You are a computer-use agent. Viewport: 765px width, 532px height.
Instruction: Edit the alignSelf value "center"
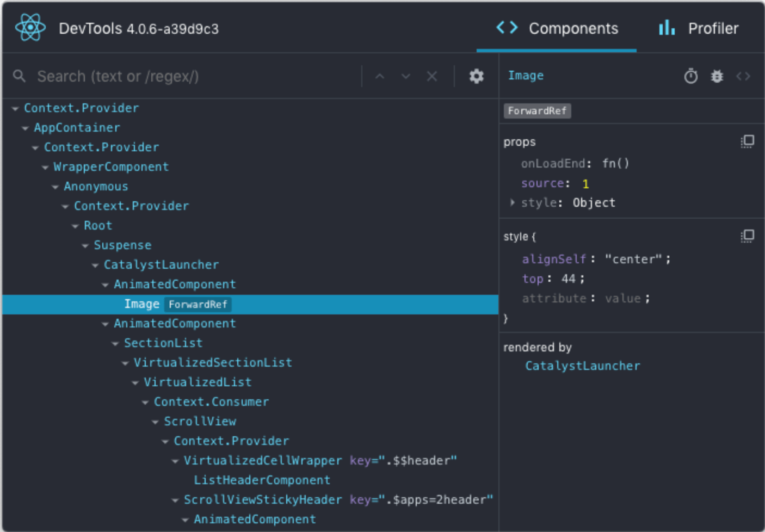(633, 259)
